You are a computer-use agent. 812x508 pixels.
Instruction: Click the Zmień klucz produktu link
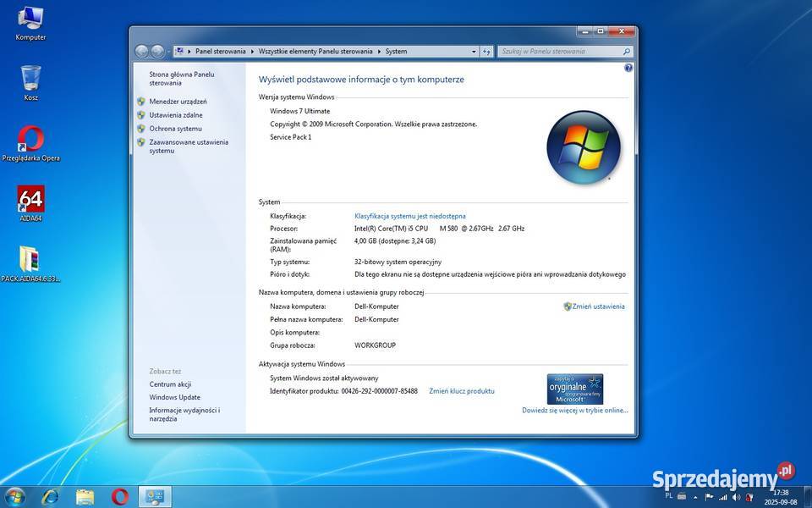tap(461, 391)
